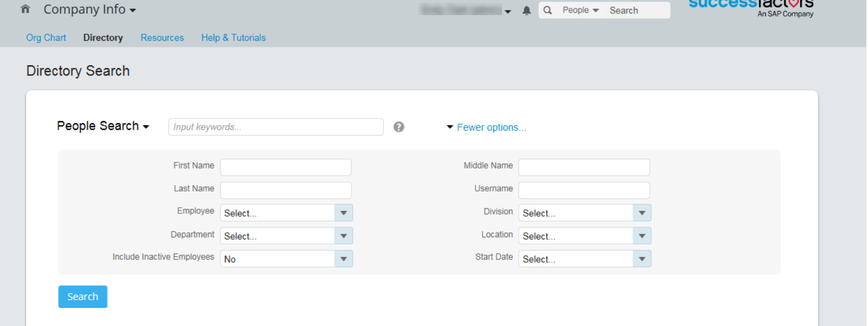Switch the People Search type dropdown
This screenshot has width=868, height=326.
[x=103, y=126]
